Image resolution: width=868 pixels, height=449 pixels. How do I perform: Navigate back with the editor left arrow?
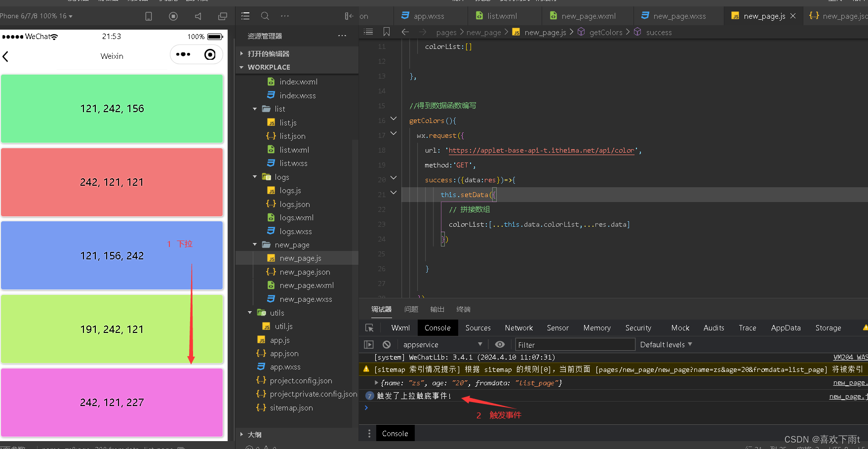(405, 32)
